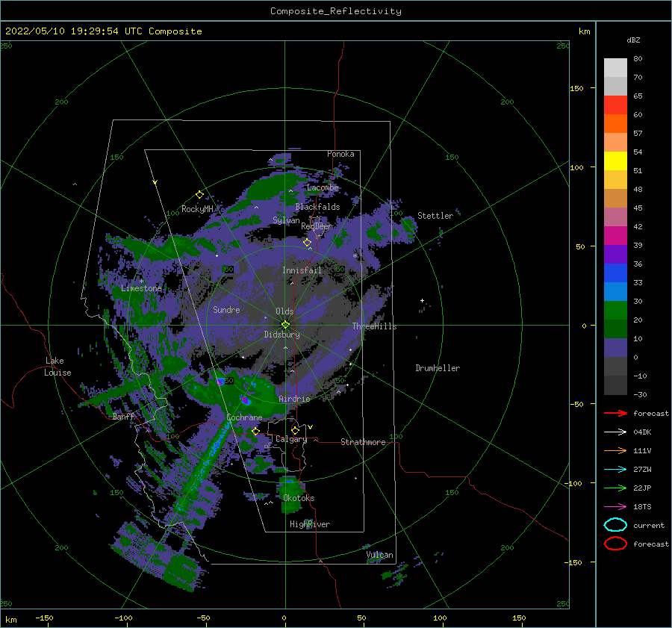Click the white 04DK arrow in legend

click(x=615, y=432)
